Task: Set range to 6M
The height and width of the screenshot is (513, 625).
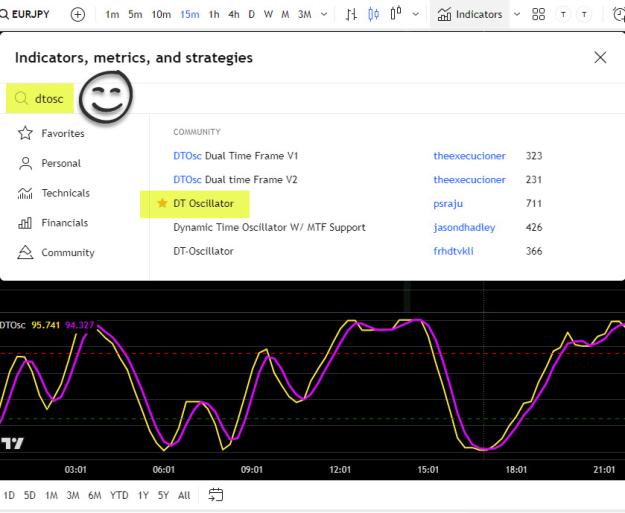Action: [x=94, y=495]
